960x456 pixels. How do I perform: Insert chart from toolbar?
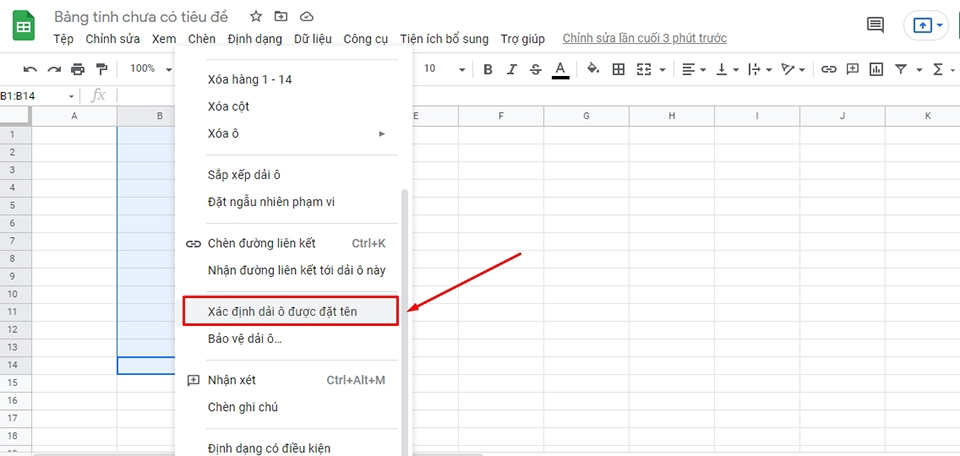click(x=877, y=69)
